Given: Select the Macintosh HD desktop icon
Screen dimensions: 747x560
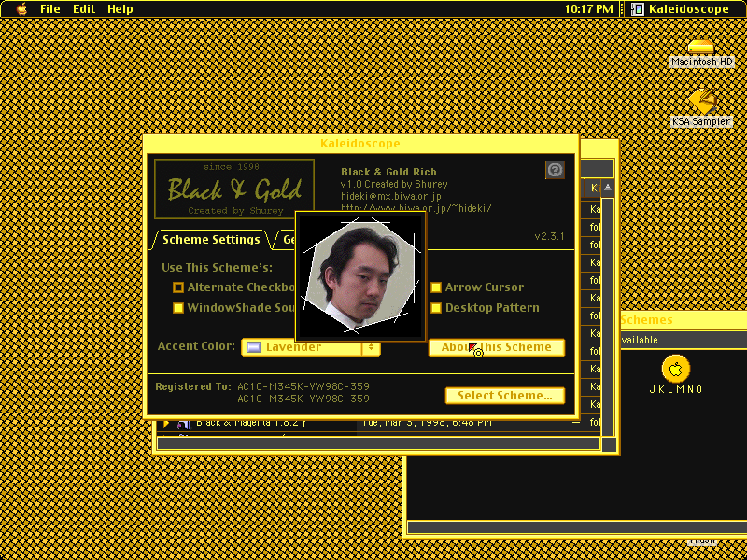Looking at the screenshot, I should point(702,53).
